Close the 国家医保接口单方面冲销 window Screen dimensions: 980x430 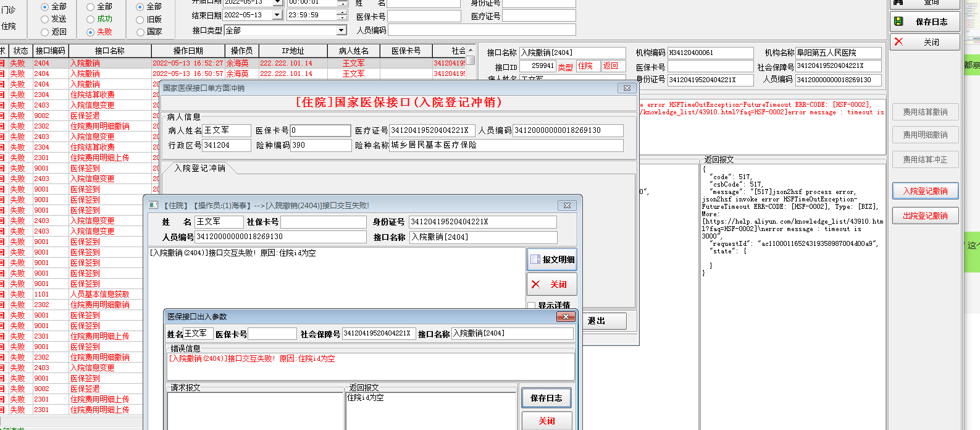[627, 88]
